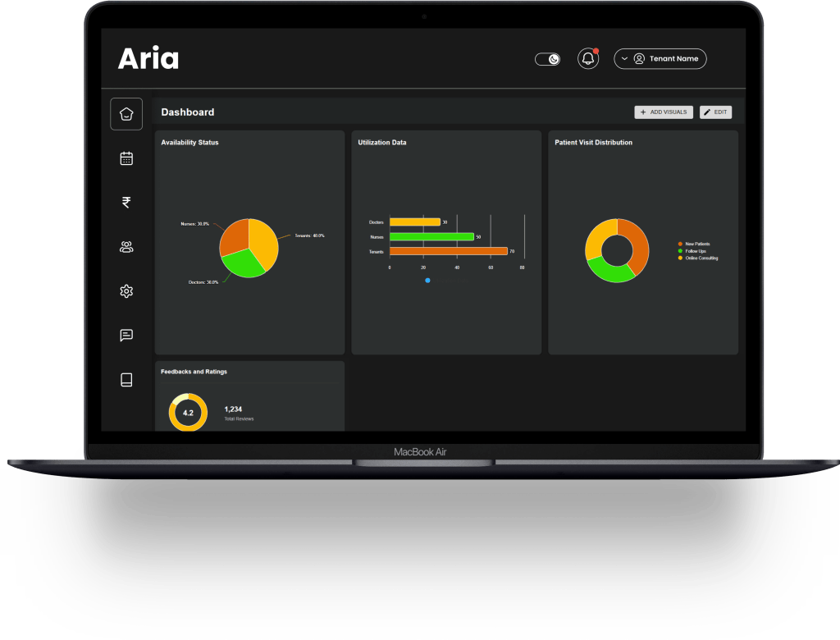Click the chevron beside Tenant Name
The width and height of the screenshot is (840, 640).
[624, 58]
